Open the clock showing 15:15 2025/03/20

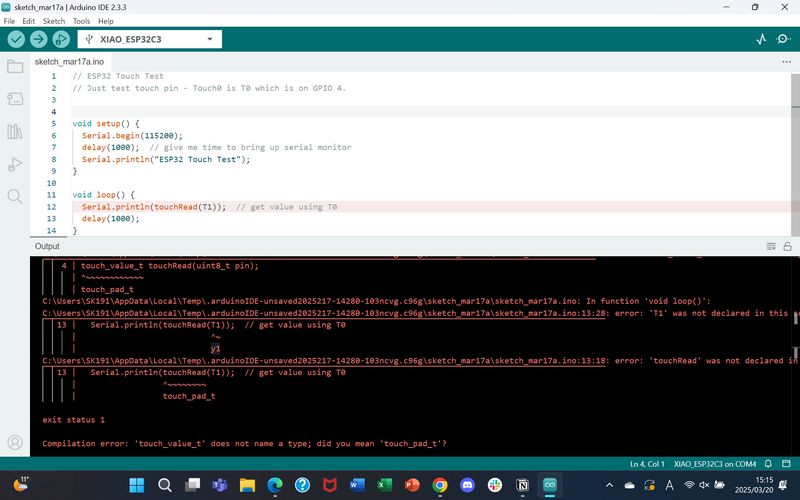pyautogui.click(x=754, y=485)
